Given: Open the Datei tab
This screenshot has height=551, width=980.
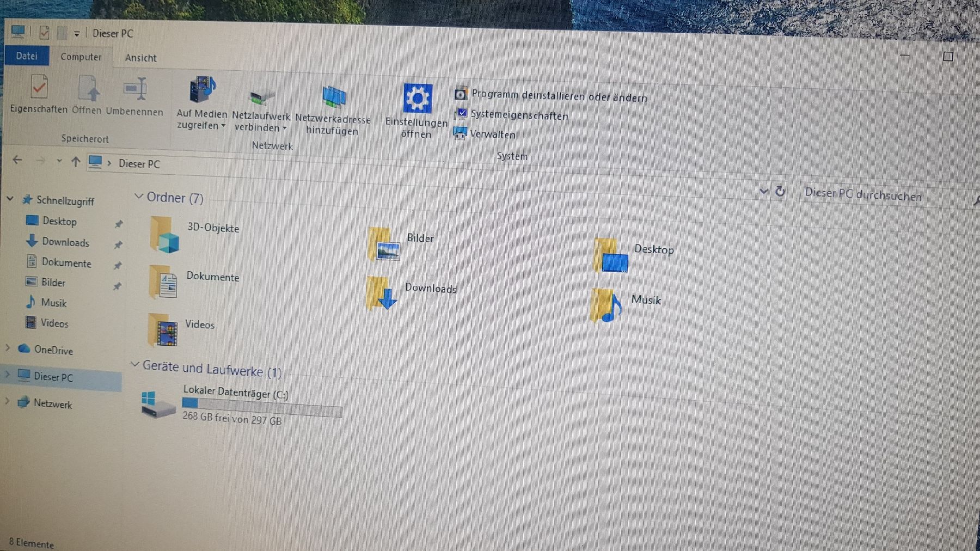Looking at the screenshot, I should [x=27, y=56].
